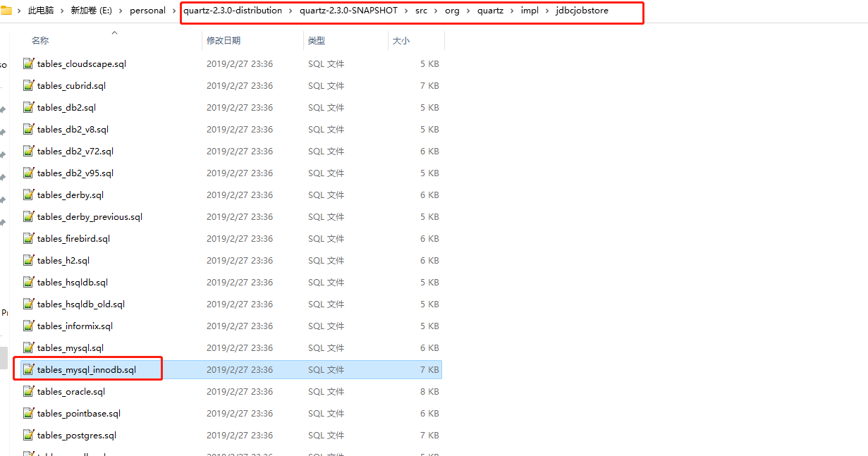Sort files by the 大小 column header

tap(401, 41)
